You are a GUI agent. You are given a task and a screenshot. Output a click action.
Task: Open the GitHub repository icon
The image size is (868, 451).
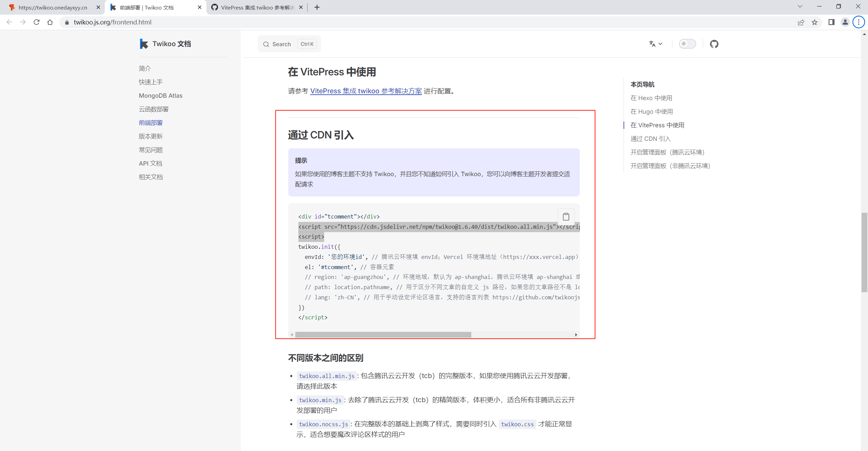(x=714, y=44)
